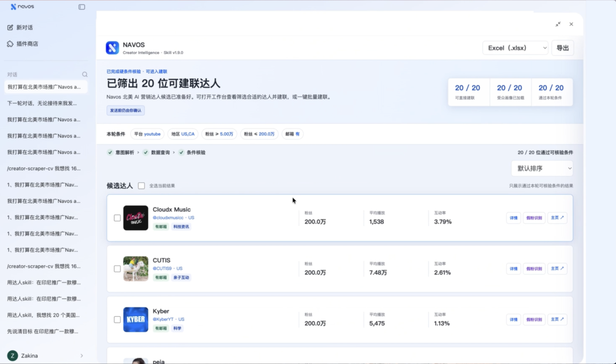
Task: Click the 条件核验 step
Action: coord(193,153)
